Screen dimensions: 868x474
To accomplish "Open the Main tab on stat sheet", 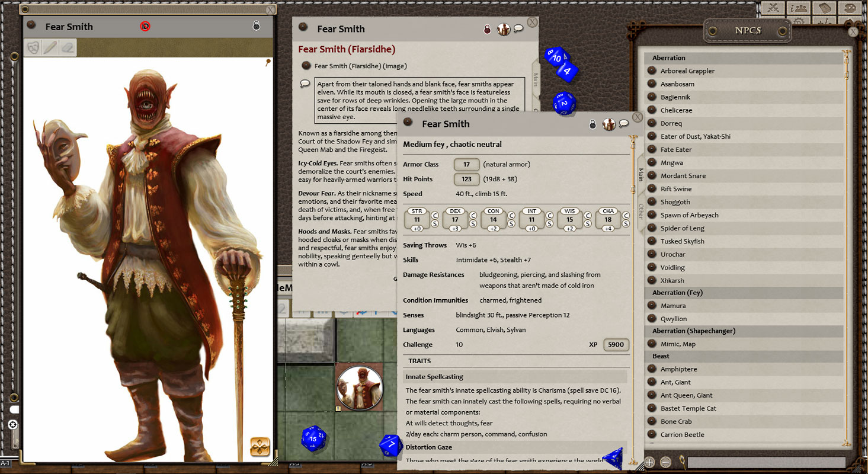I will [x=640, y=174].
